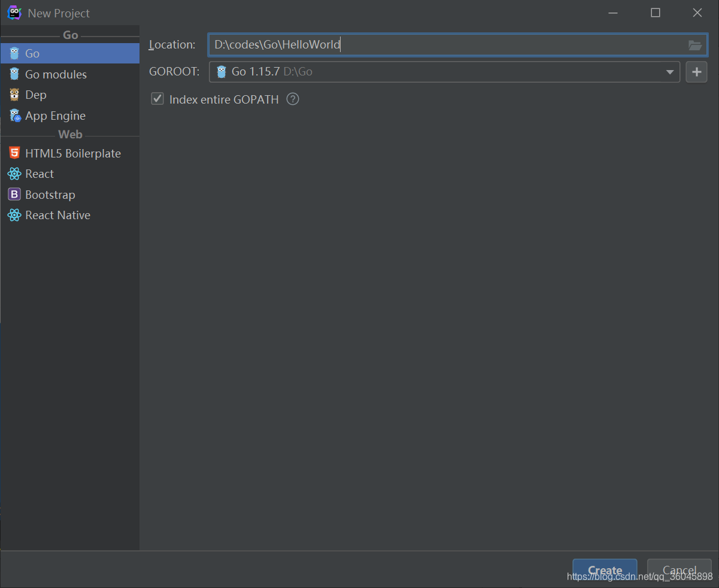Image resolution: width=719 pixels, height=588 pixels.
Task: Click the Cancel button
Action: (679, 571)
